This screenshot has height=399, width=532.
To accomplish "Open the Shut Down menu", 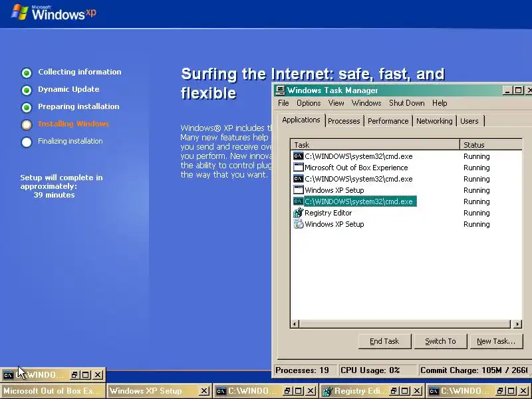I will coord(406,103).
